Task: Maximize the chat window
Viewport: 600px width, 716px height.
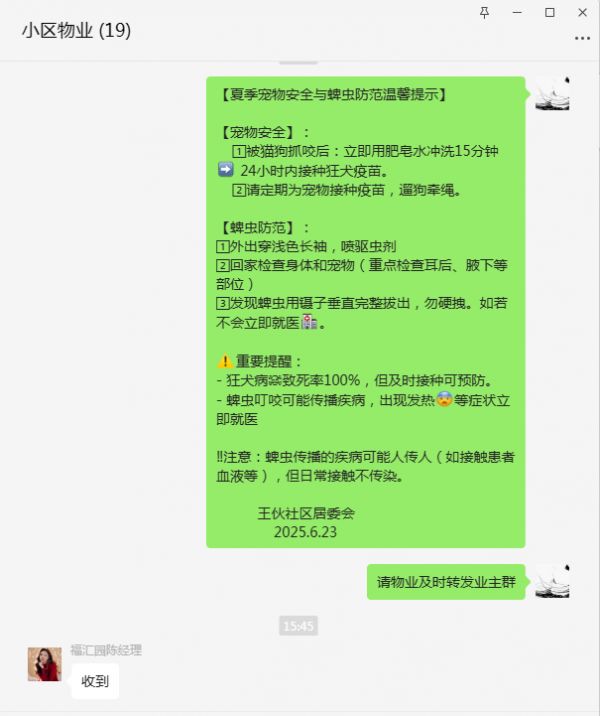Action: coord(550,12)
